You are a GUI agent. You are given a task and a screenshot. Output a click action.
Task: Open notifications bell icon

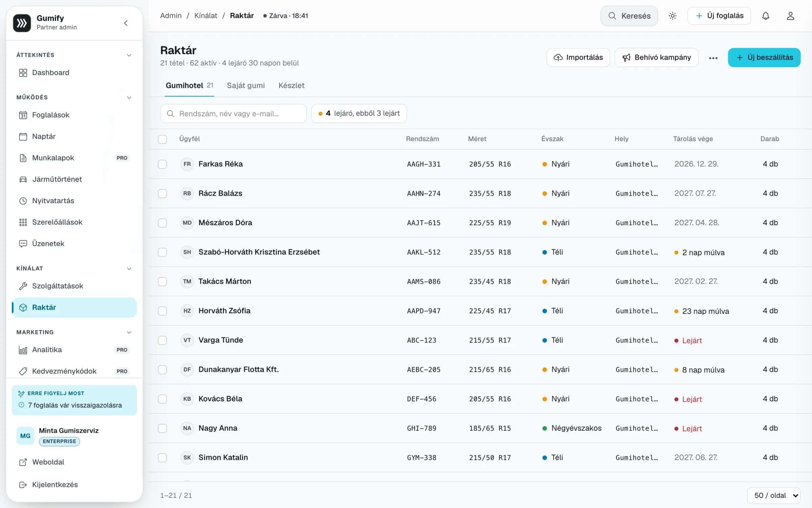pyautogui.click(x=766, y=16)
